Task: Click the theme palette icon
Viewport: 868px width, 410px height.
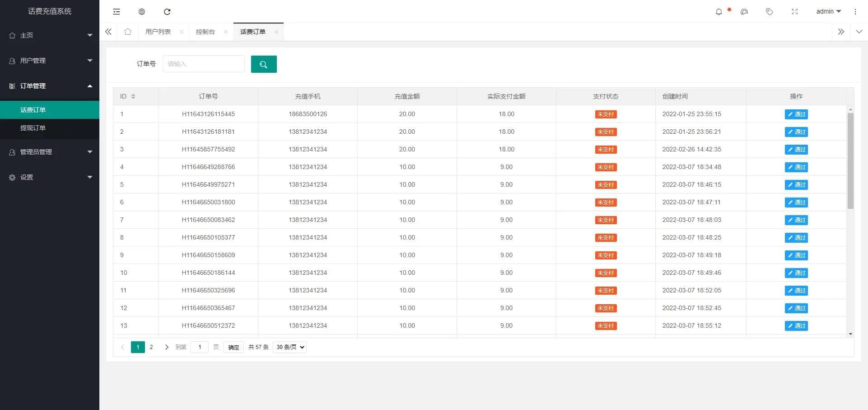Action: tap(744, 12)
